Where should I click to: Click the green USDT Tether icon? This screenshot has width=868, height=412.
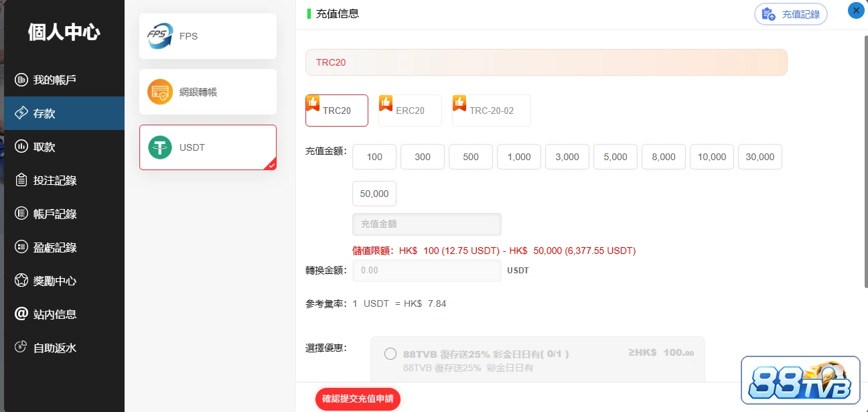coord(160,147)
